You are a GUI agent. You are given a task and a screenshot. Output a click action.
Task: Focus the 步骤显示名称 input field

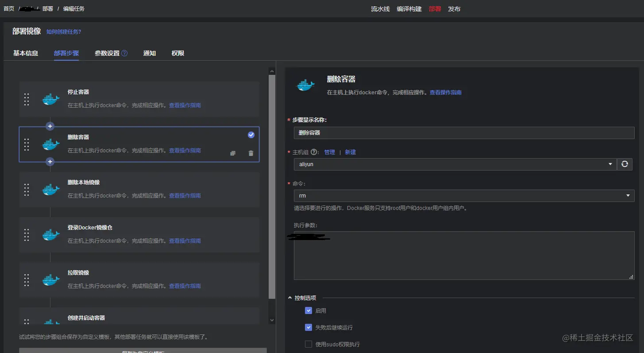coord(464,133)
